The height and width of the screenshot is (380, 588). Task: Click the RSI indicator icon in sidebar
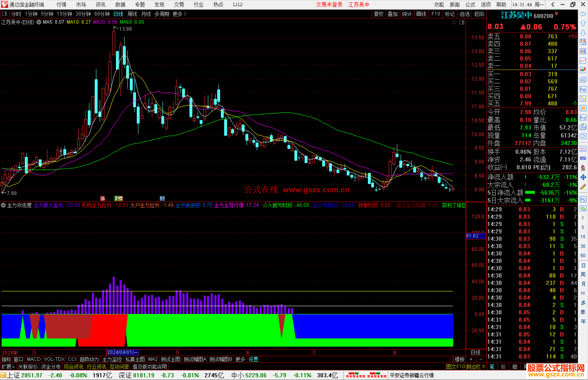point(583,158)
